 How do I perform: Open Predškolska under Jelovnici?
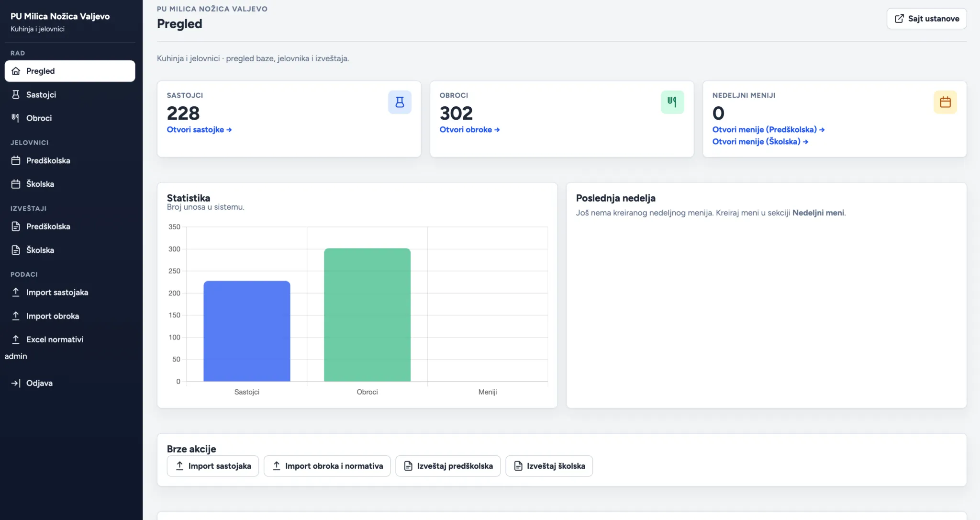pyautogui.click(x=70, y=160)
